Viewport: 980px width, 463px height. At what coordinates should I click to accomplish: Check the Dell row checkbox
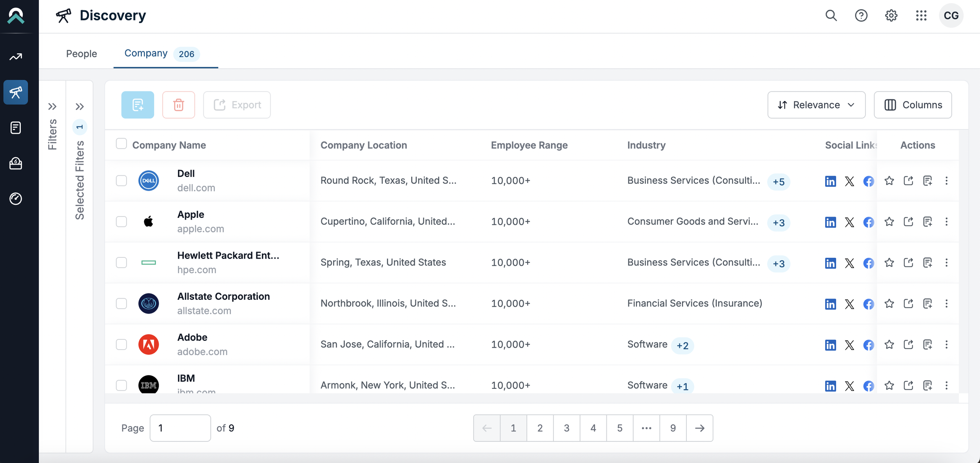click(122, 180)
